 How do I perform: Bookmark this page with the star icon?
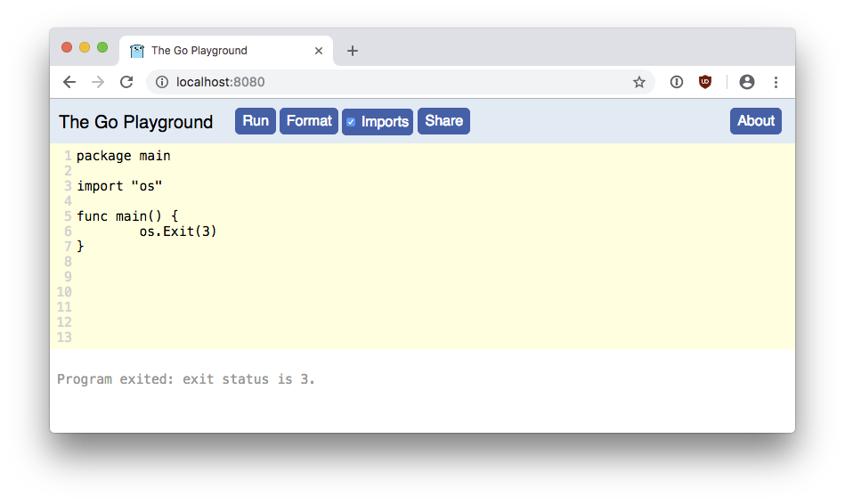639,82
